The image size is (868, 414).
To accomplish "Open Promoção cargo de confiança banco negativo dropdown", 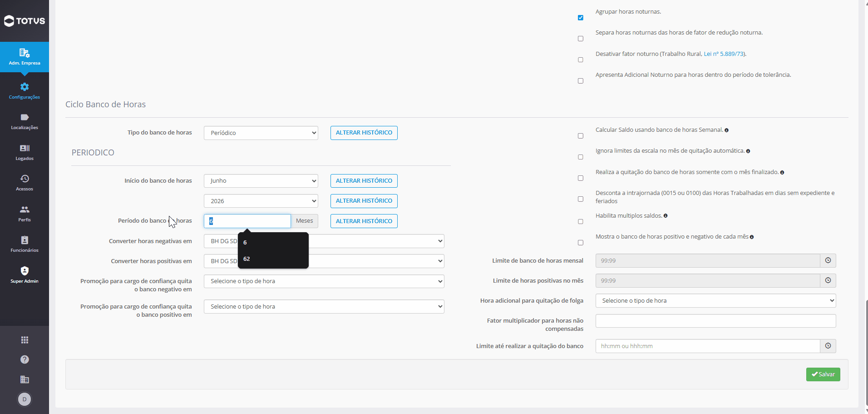I will pos(324,281).
